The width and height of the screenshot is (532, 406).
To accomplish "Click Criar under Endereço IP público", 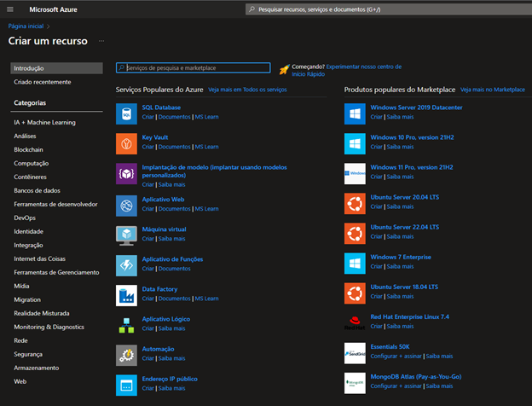I will (148, 388).
